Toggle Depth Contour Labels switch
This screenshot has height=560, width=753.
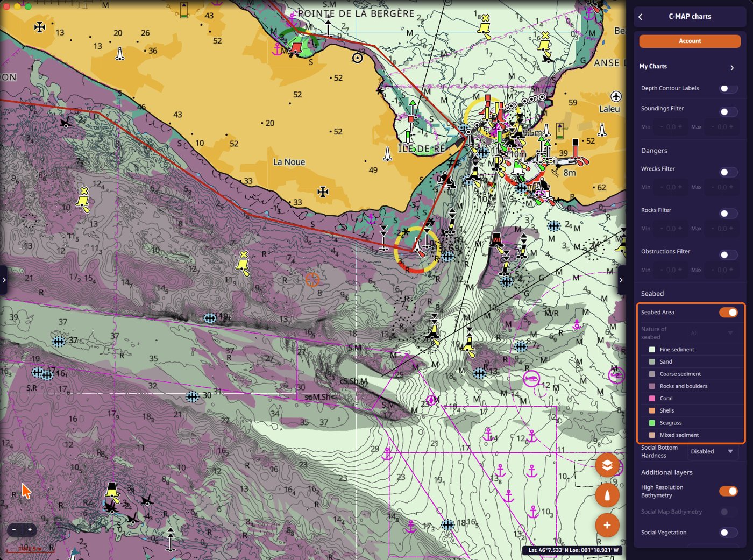tap(728, 88)
